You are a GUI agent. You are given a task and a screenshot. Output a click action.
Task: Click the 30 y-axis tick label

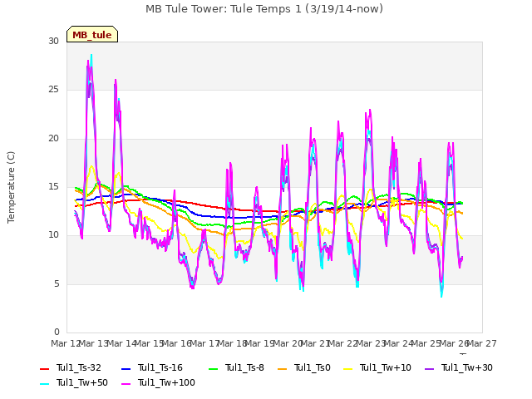[x=53, y=41]
